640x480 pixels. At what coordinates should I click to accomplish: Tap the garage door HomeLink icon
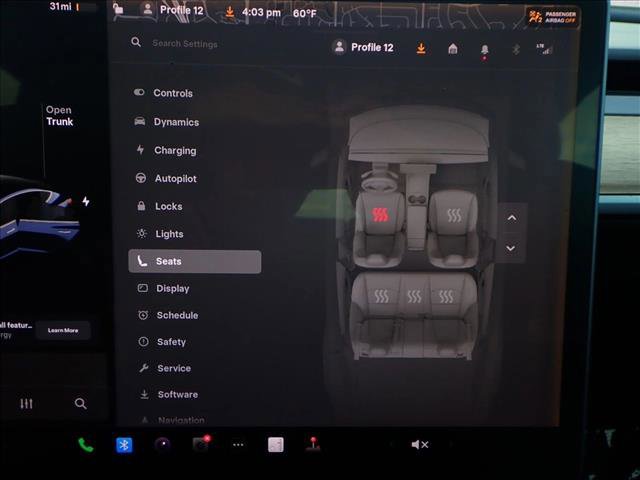452,48
